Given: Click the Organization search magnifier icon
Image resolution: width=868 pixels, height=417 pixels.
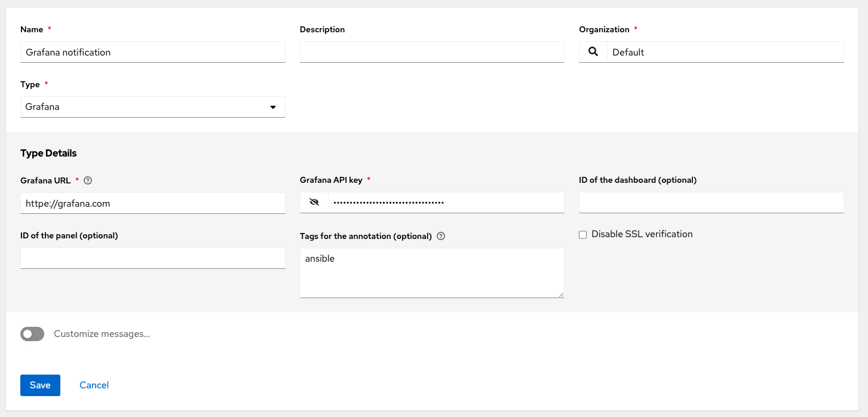Looking at the screenshot, I should pos(593,52).
